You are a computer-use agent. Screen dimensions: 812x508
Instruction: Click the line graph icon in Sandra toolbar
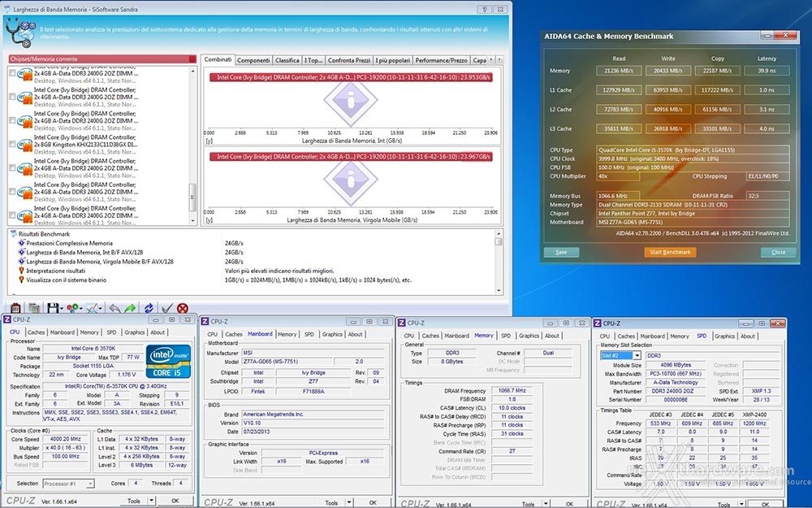pyautogui.click(x=93, y=308)
